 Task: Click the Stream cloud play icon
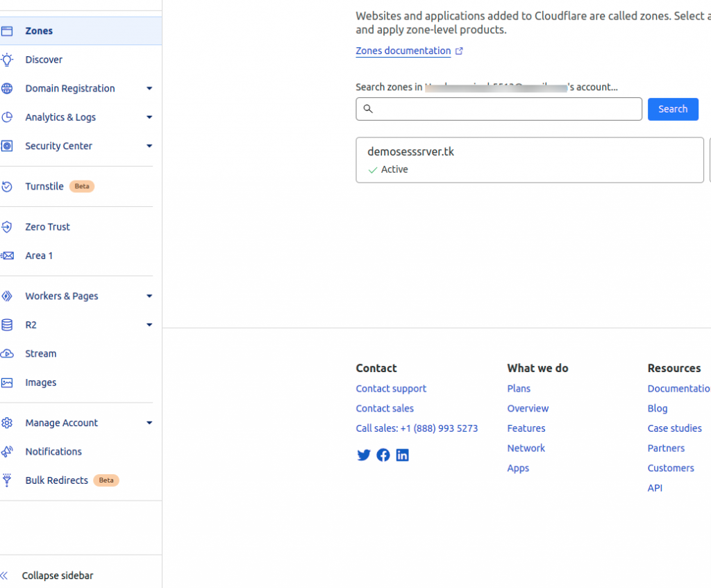coord(7,353)
